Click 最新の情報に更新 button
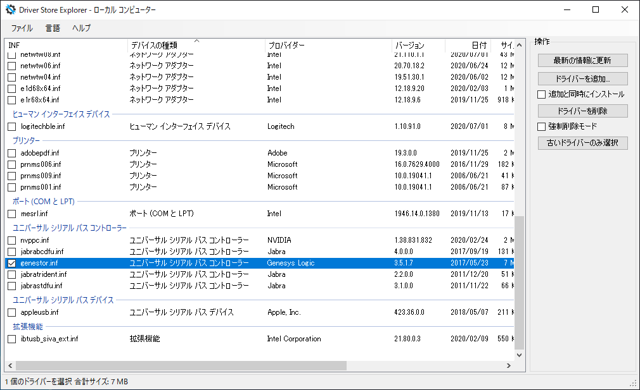 click(x=582, y=60)
